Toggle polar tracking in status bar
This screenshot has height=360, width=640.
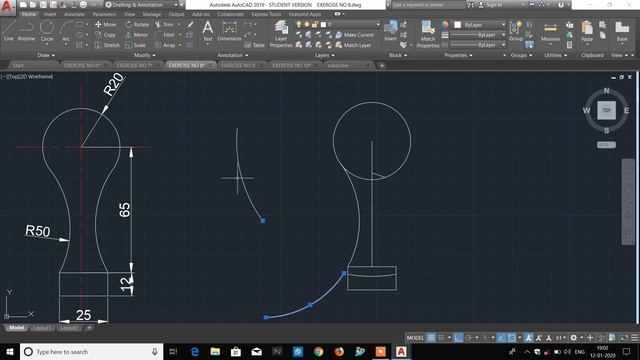coord(469,338)
